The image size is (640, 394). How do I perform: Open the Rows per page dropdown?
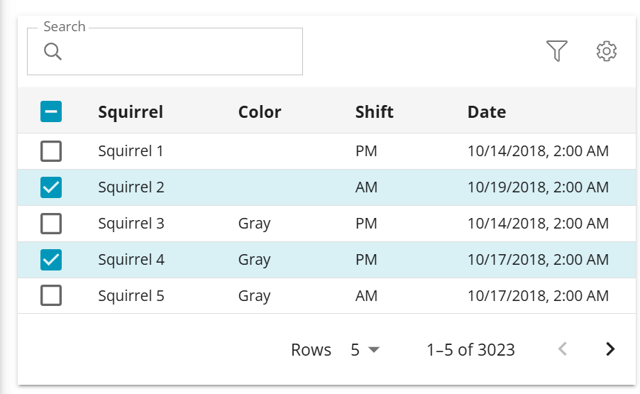pyautogui.click(x=365, y=350)
